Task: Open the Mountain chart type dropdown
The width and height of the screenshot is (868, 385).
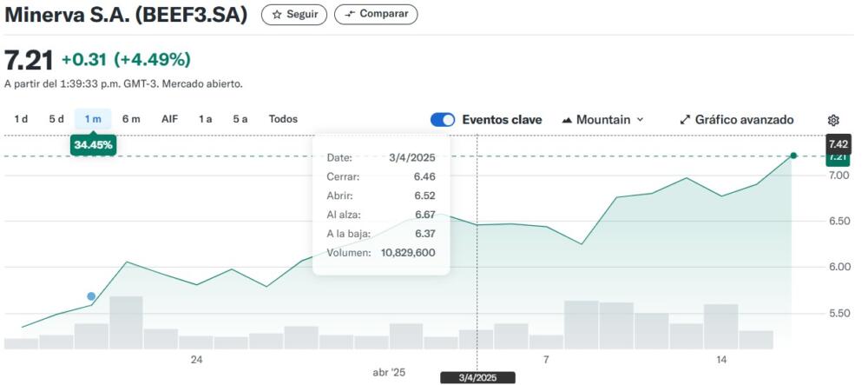Action: [603, 120]
